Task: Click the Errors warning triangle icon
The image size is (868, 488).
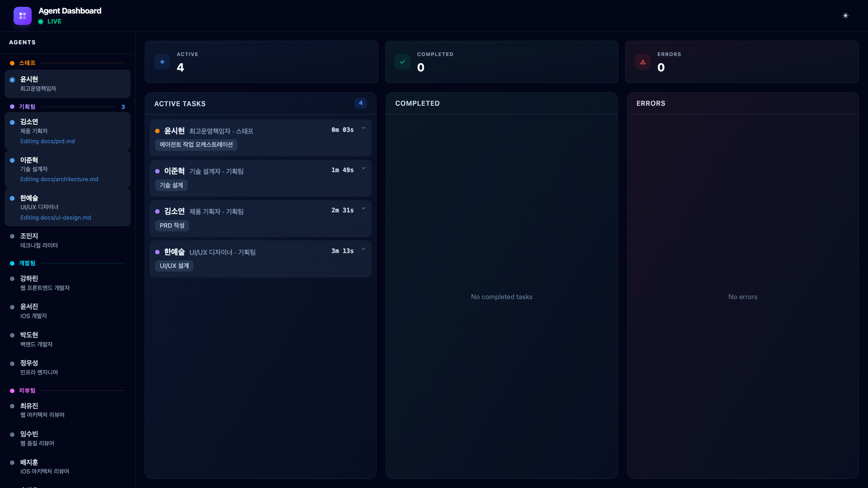Action: click(x=642, y=62)
